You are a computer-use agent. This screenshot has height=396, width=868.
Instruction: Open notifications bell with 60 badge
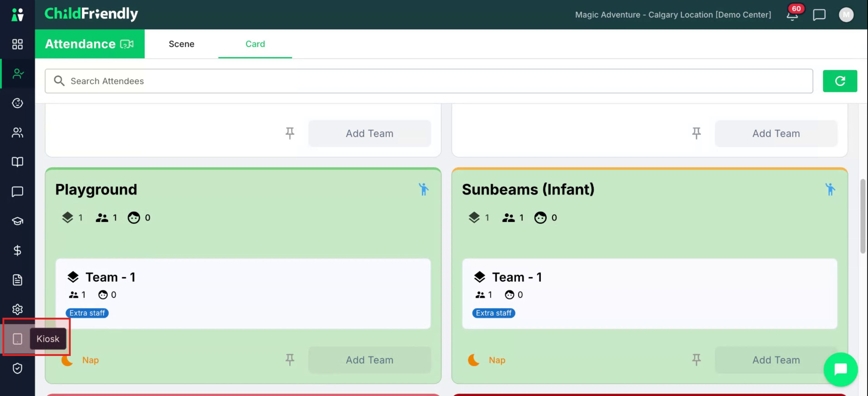[793, 15]
